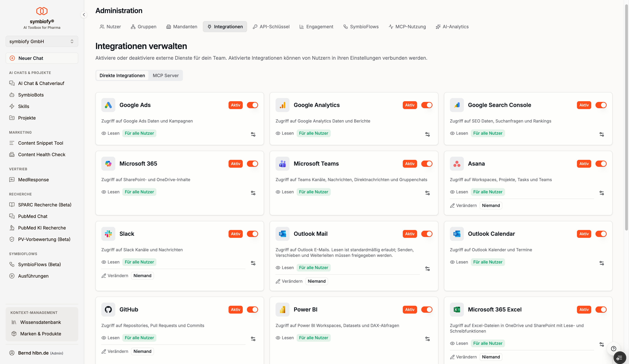629x364 pixels.
Task: Open the MCP-Nutzung tab
Action: (x=407, y=27)
